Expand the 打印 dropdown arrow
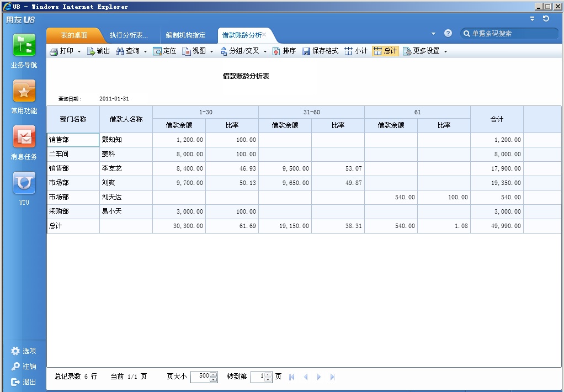This screenshot has width=564, height=392. (x=79, y=51)
